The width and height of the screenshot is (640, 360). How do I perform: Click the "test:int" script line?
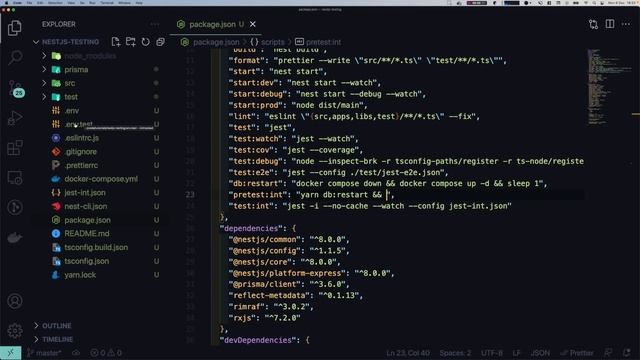pyautogui.click(x=370, y=206)
